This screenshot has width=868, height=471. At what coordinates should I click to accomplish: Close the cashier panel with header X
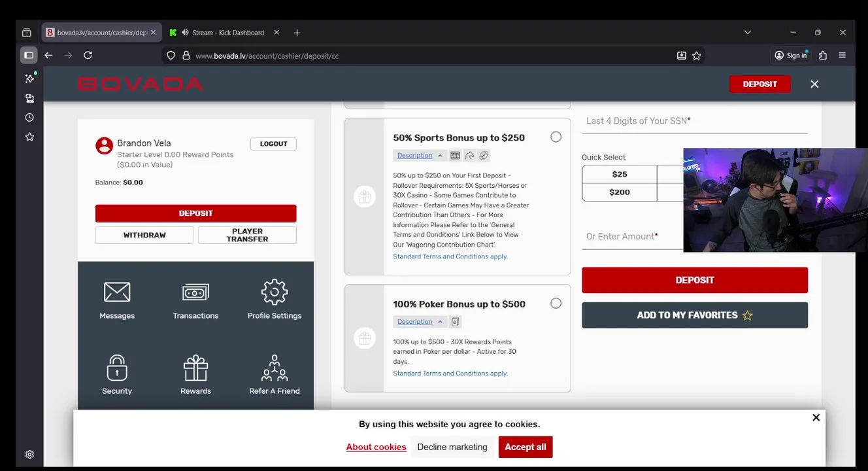pos(814,84)
